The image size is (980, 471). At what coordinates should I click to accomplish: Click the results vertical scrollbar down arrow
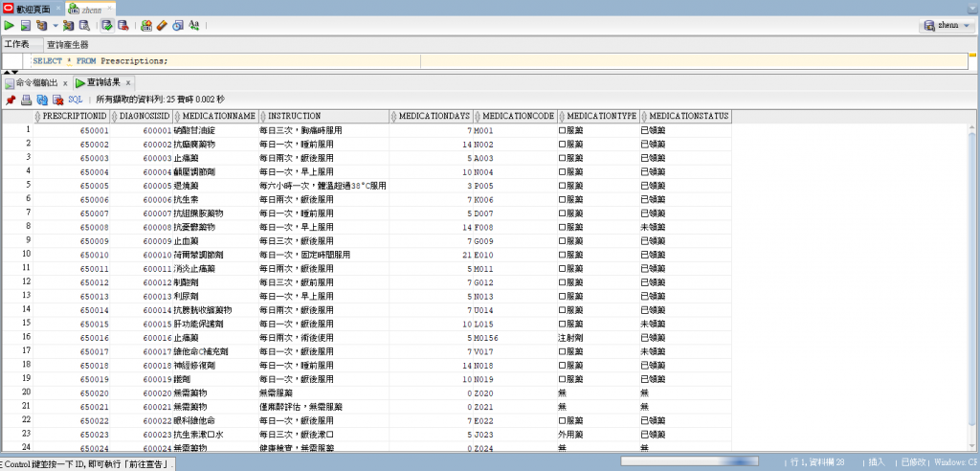click(972, 445)
